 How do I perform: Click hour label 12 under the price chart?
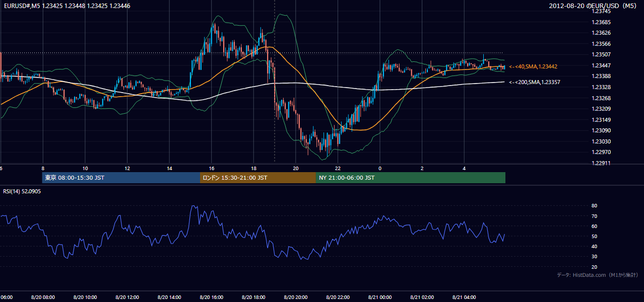point(127,169)
